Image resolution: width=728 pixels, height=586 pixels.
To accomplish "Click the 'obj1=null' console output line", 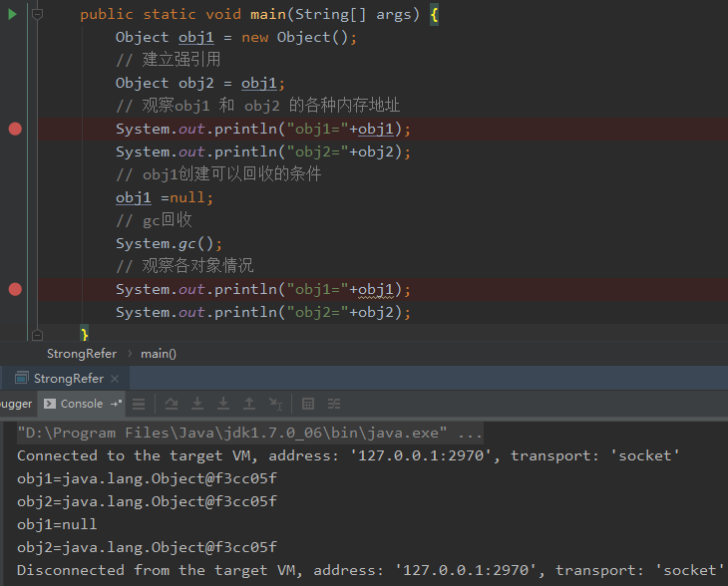I will coord(57,524).
